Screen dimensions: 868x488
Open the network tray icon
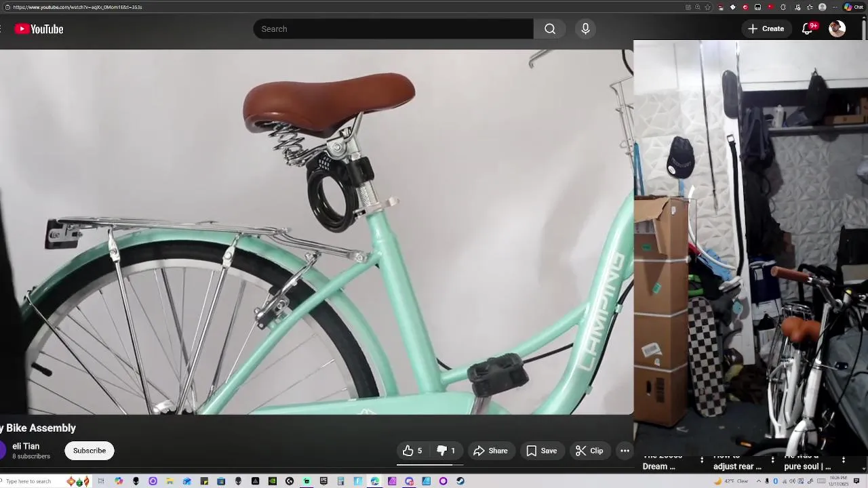click(x=785, y=481)
